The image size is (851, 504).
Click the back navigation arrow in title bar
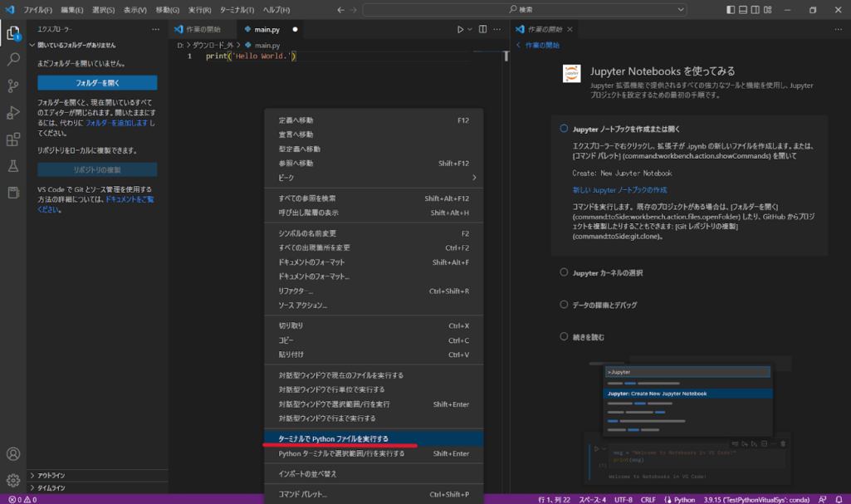point(341,10)
